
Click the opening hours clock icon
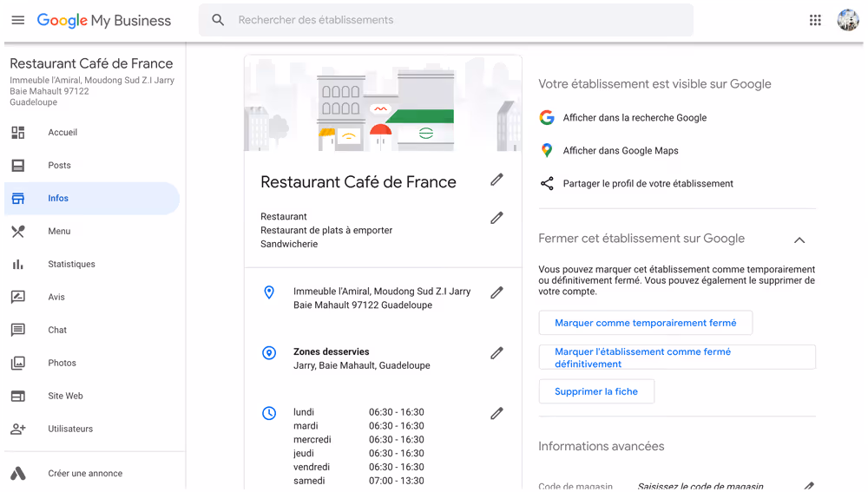pos(269,413)
